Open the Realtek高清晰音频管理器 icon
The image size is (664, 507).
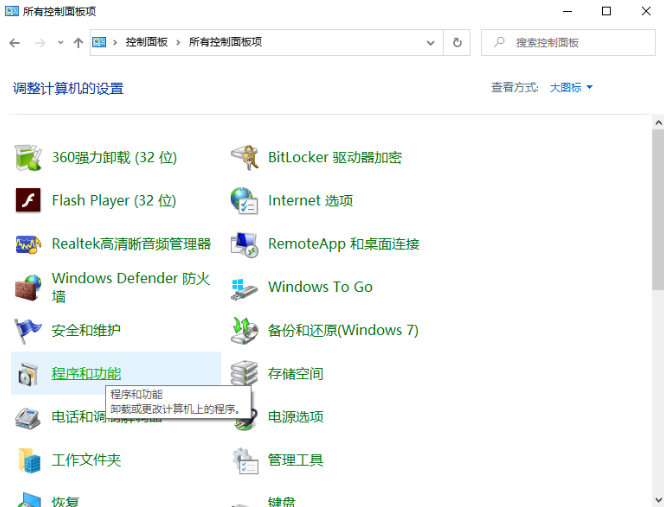tap(27, 244)
